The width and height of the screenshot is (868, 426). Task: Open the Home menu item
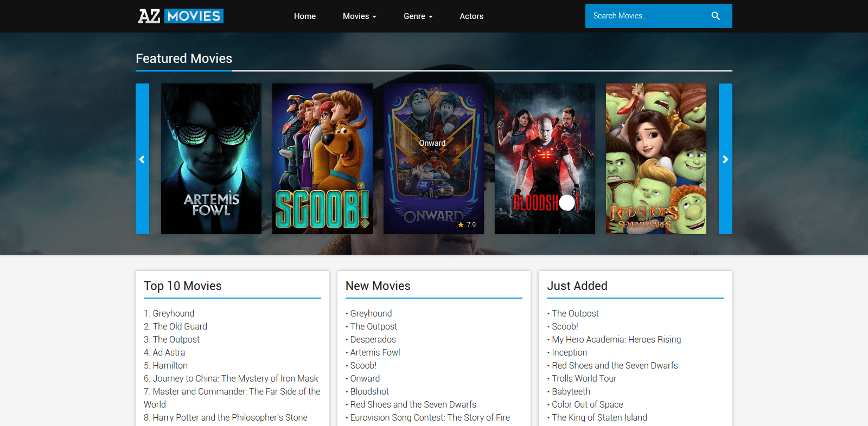[x=305, y=16]
